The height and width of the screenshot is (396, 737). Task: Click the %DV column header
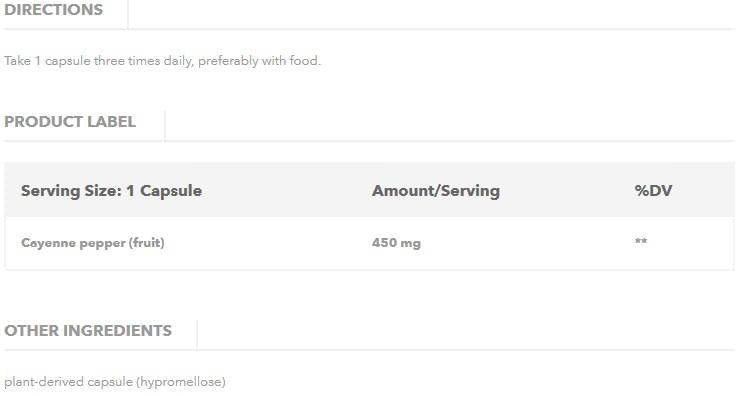point(653,191)
